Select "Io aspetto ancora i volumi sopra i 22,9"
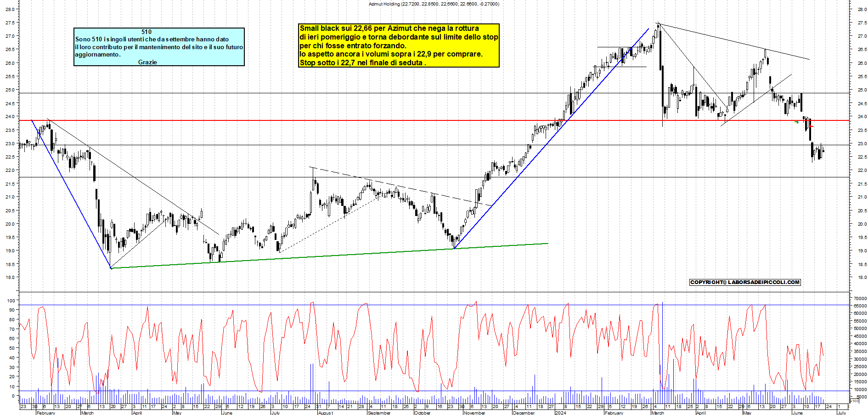 (x=391, y=54)
